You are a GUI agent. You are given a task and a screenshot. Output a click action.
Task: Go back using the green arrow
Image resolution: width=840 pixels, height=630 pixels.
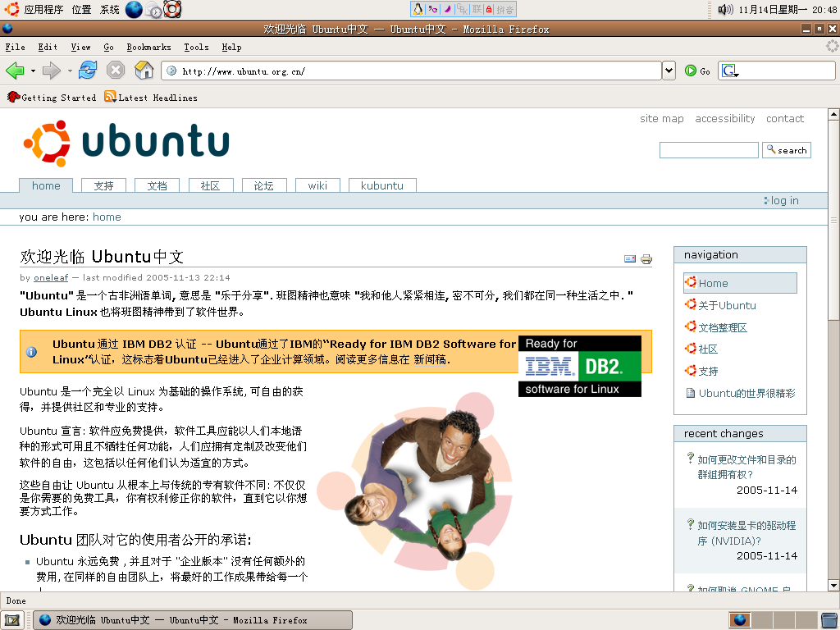15,71
